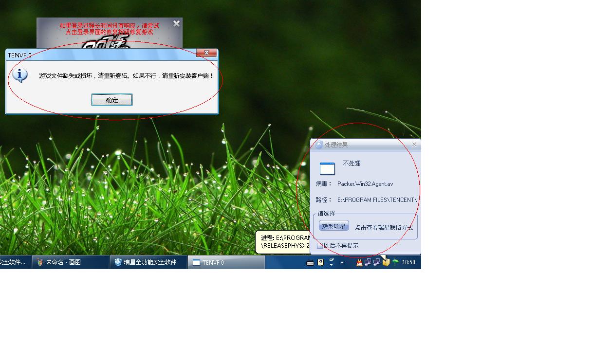Click the green umbrella Rising tray icon
Image resolution: width=593 pixels, height=364 pixels.
[395, 262]
